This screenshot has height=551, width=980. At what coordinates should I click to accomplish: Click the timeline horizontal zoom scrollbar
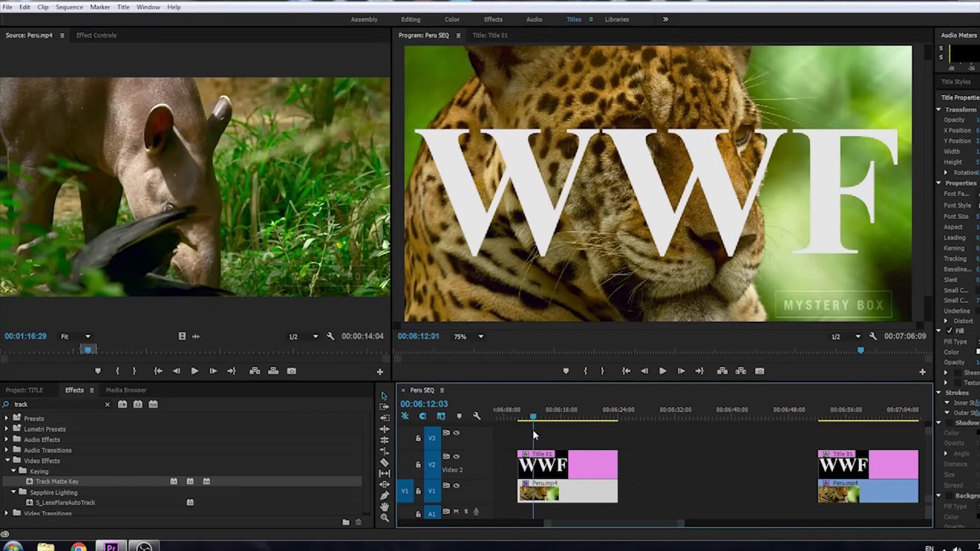615,523
